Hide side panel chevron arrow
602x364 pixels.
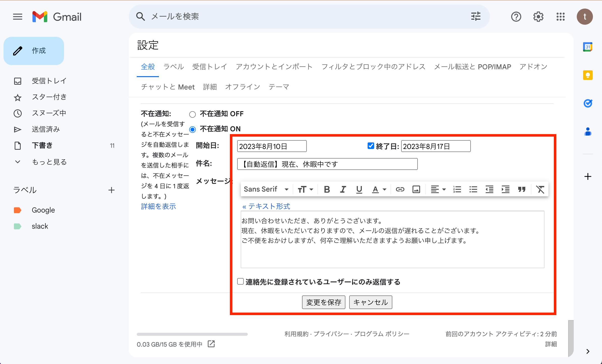click(x=588, y=351)
